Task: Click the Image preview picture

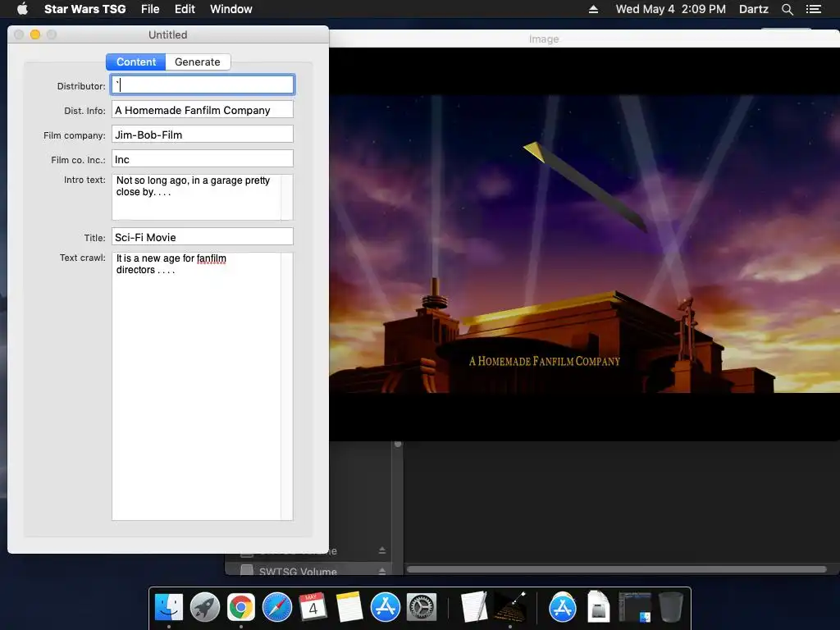Action: click(x=584, y=244)
